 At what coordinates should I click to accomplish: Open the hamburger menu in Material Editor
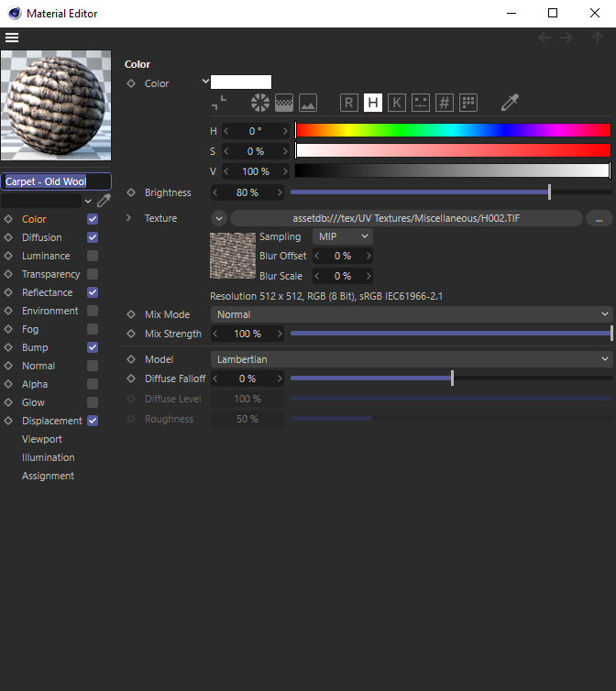tap(12, 38)
